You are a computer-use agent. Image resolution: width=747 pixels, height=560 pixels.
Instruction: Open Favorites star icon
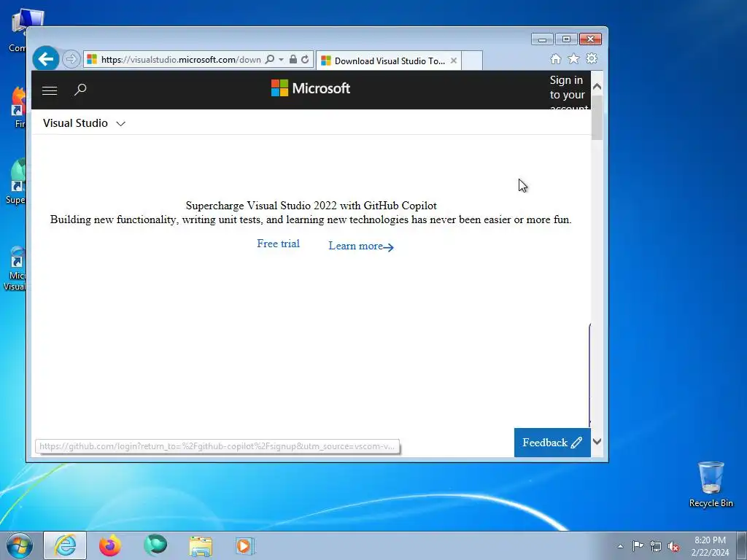pos(573,58)
